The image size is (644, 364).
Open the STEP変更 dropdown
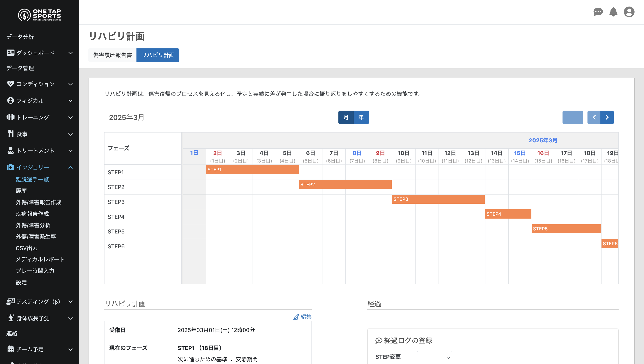click(x=434, y=357)
